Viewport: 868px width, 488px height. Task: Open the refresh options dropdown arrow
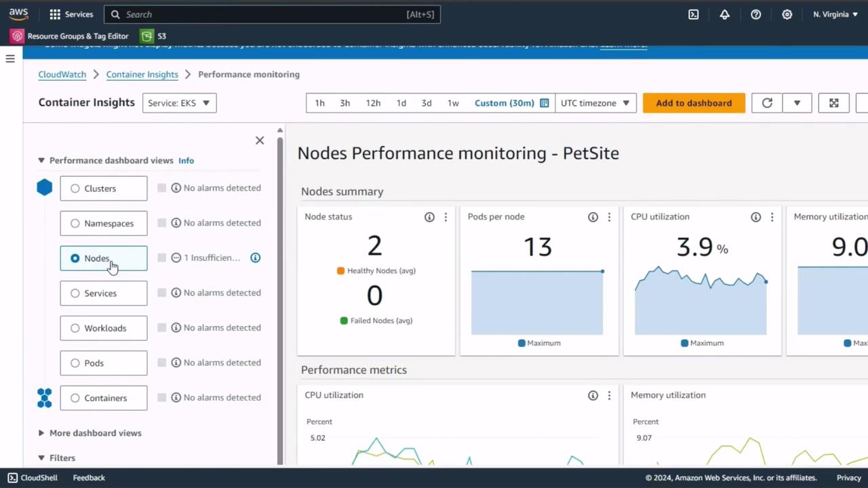point(797,103)
